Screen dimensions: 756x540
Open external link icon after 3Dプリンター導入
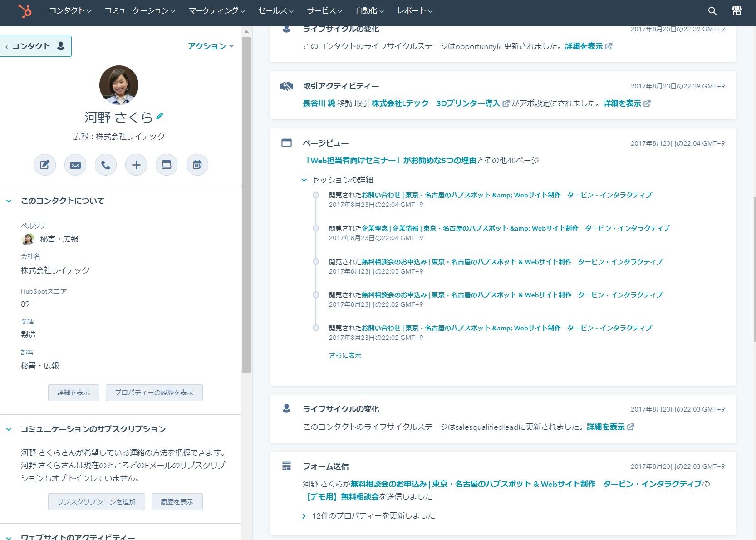point(506,103)
